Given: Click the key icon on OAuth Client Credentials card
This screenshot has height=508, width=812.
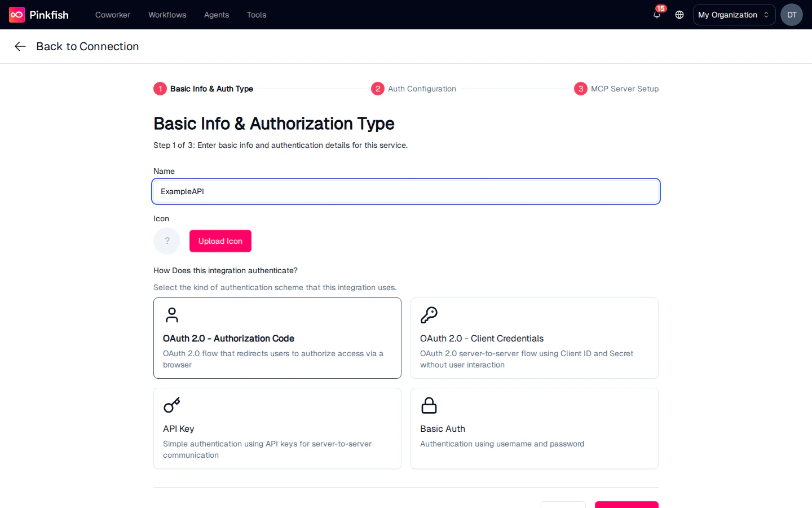Looking at the screenshot, I should (429, 315).
